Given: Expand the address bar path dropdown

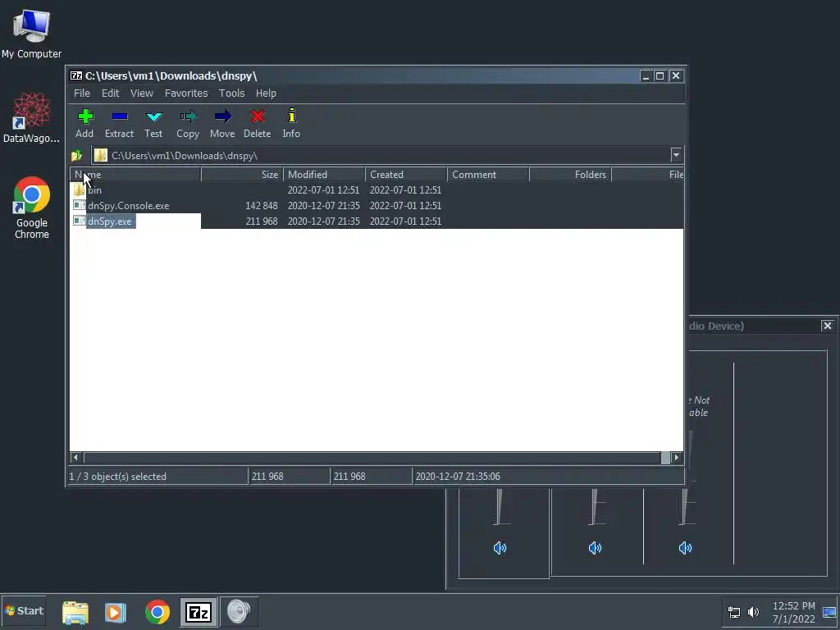Looking at the screenshot, I should coord(676,155).
